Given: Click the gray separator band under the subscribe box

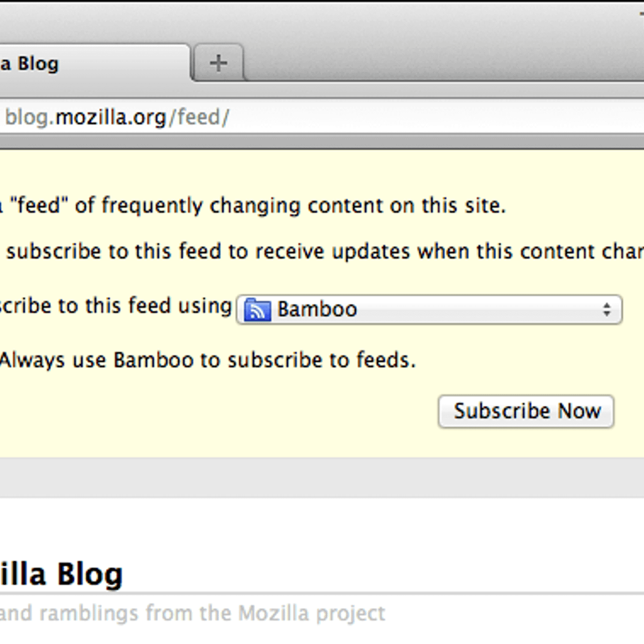Looking at the screenshot, I should coord(322,478).
